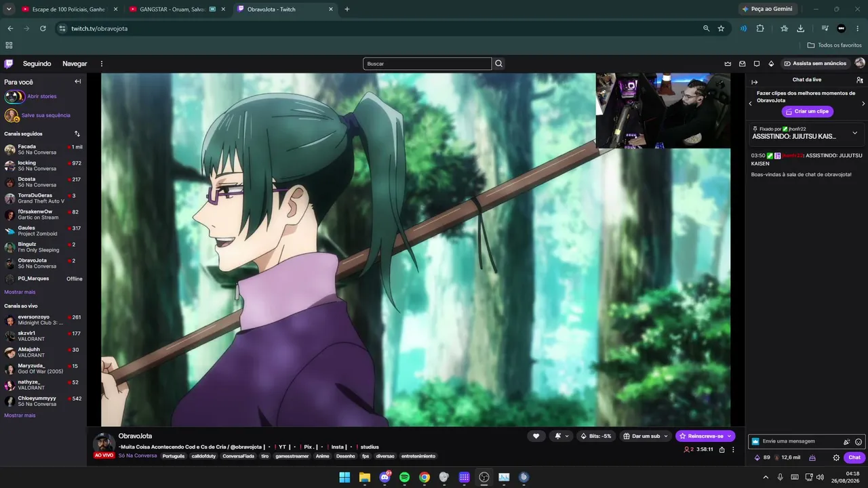
Task: Open the Reinscreva-se dropdown
Action: coord(730,436)
